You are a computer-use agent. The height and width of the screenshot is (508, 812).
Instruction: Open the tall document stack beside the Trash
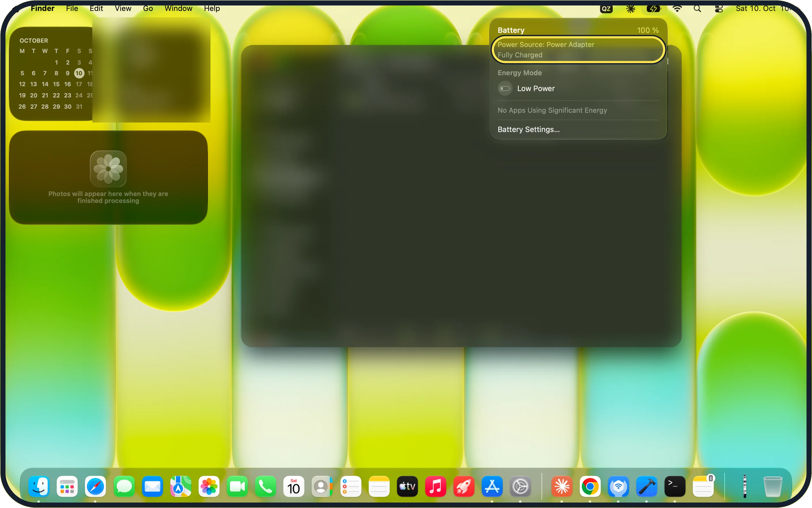[x=745, y=486]
